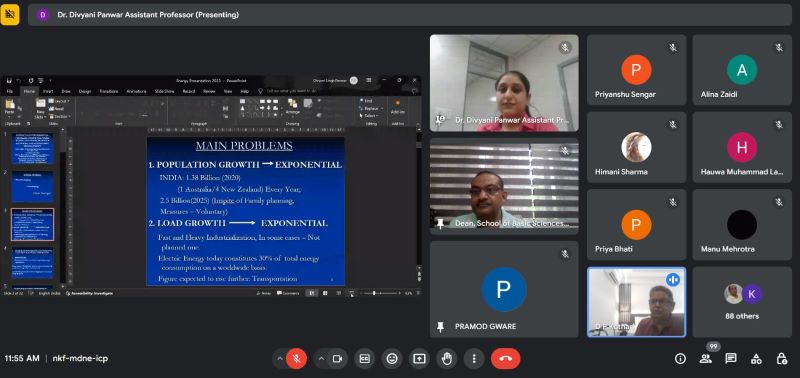This screenshot has height=378, width=800.
Task: Open the audio settings chevron beside microphone
Action: (x=280, y=359)
